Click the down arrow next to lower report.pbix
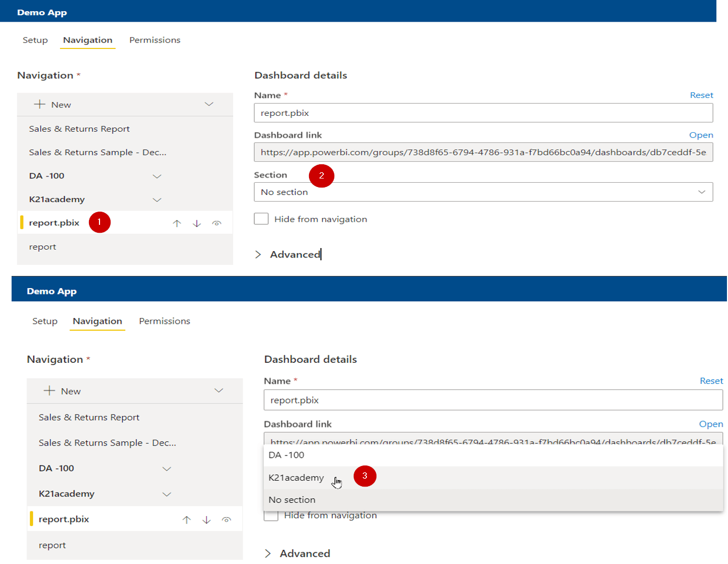The width and height of the screenshot is (728, 564). click(x=206, y=519)
